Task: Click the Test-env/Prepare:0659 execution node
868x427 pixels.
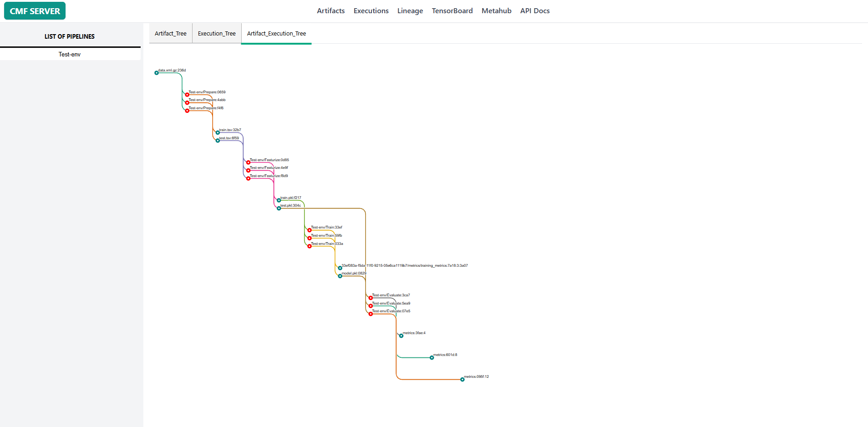Action: tap(187, 94)
